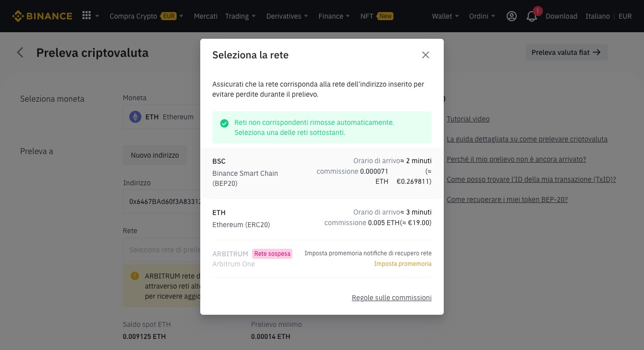Click the New badge beside NFT
Viewport: 644px width, 350px height.
(x=385, y=16)
